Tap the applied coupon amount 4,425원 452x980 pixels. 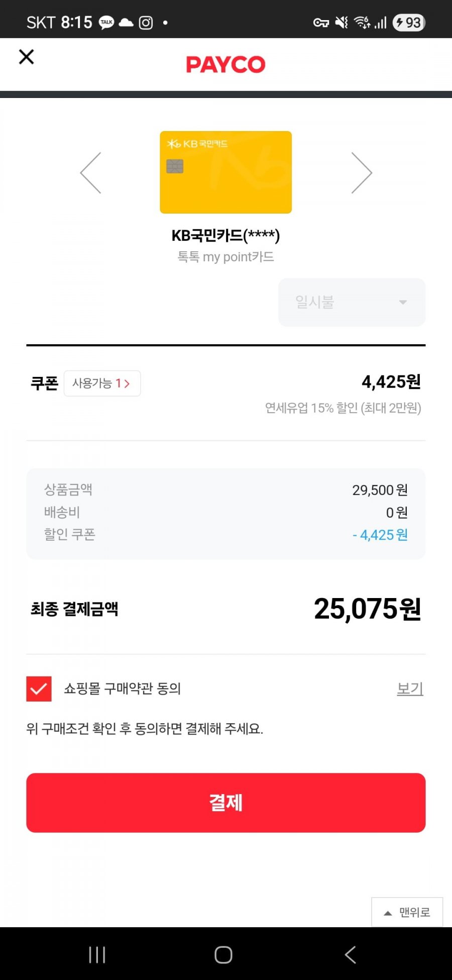point(391,382)
